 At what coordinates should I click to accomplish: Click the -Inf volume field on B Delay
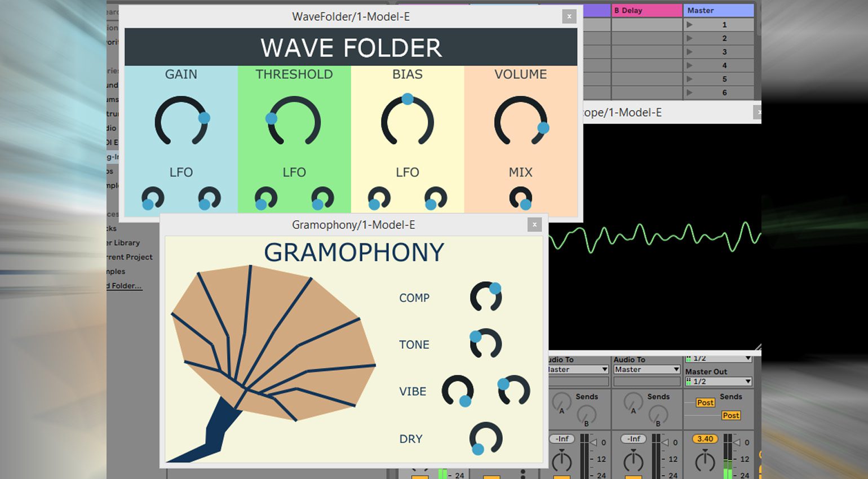[x=634, y=438]
